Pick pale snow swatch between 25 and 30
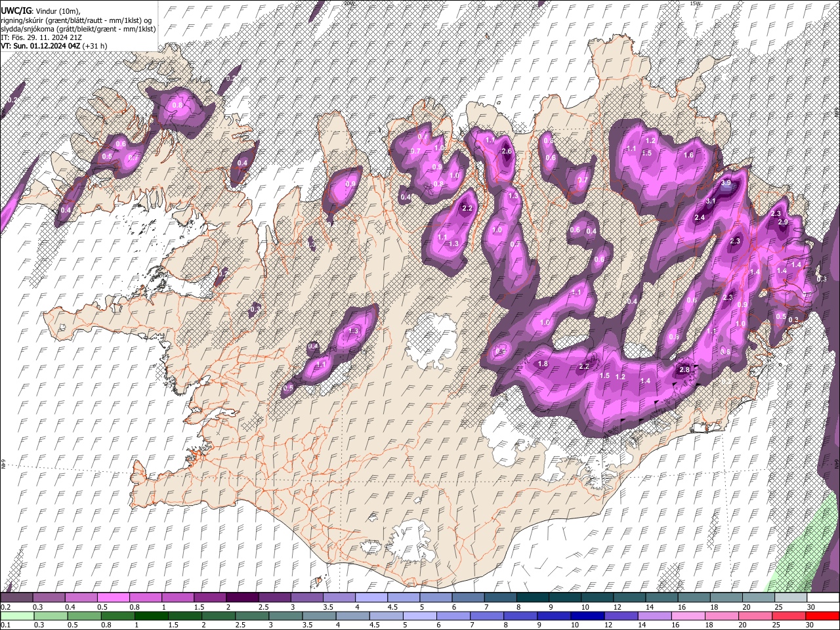840x630 pixels. click(x=790, y=598)
